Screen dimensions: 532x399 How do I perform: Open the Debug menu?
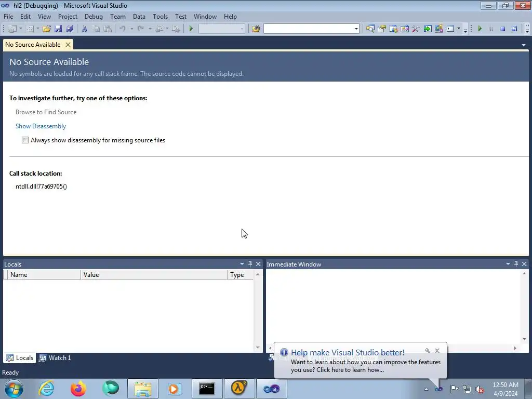point(94,16)
